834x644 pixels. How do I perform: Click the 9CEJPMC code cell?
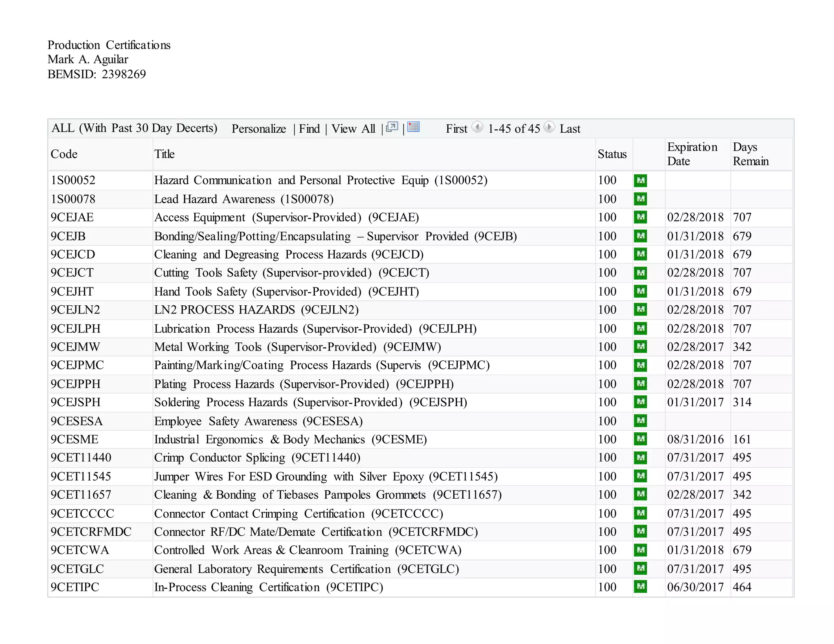click(77, 365)
